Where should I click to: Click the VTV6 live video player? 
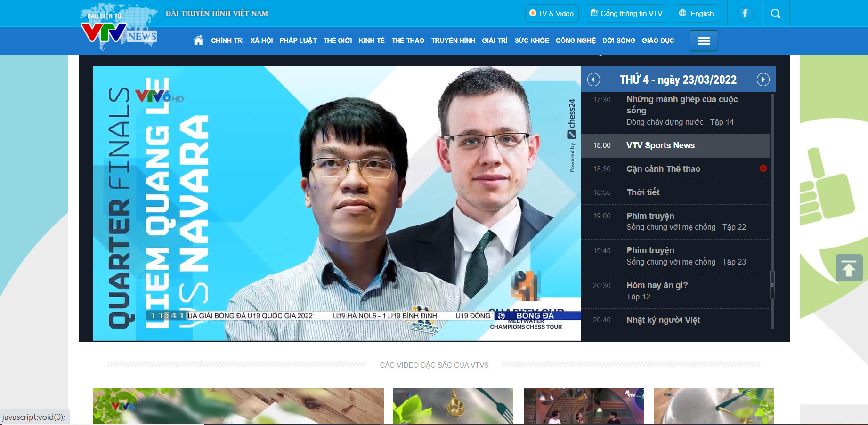pos(337,203)
